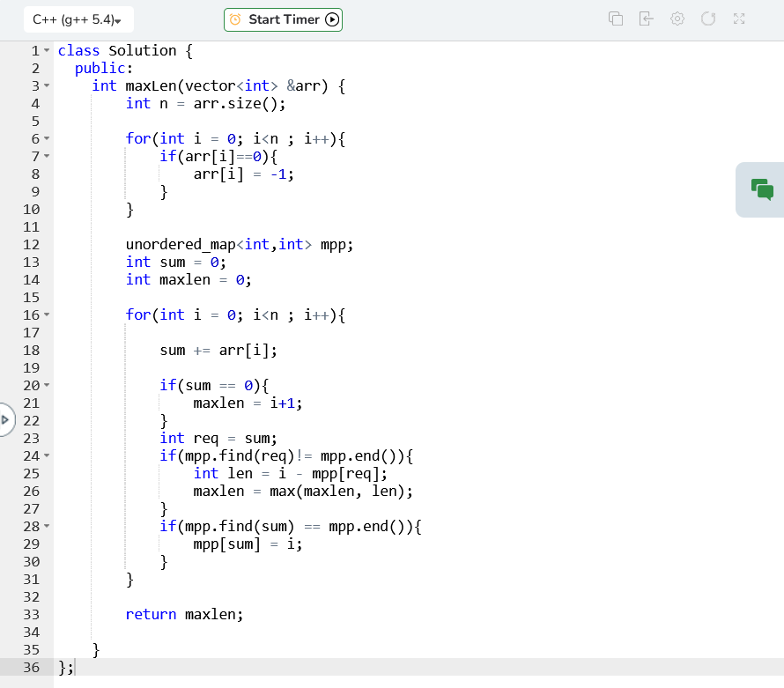
Task: Collapse the fold arrow at line 20
Action: 47,385
